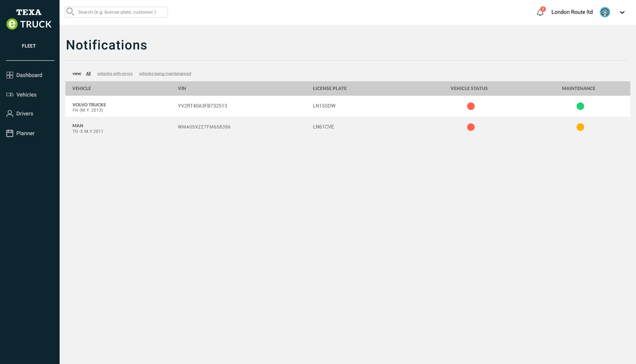Open the notifications bell icon
636x364 pixels.
point(540,12)
